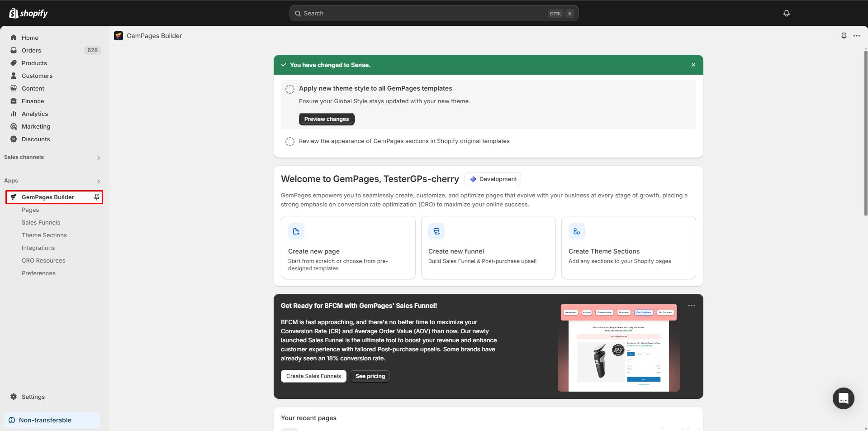Click the Development plan badge

click(493, 179)
